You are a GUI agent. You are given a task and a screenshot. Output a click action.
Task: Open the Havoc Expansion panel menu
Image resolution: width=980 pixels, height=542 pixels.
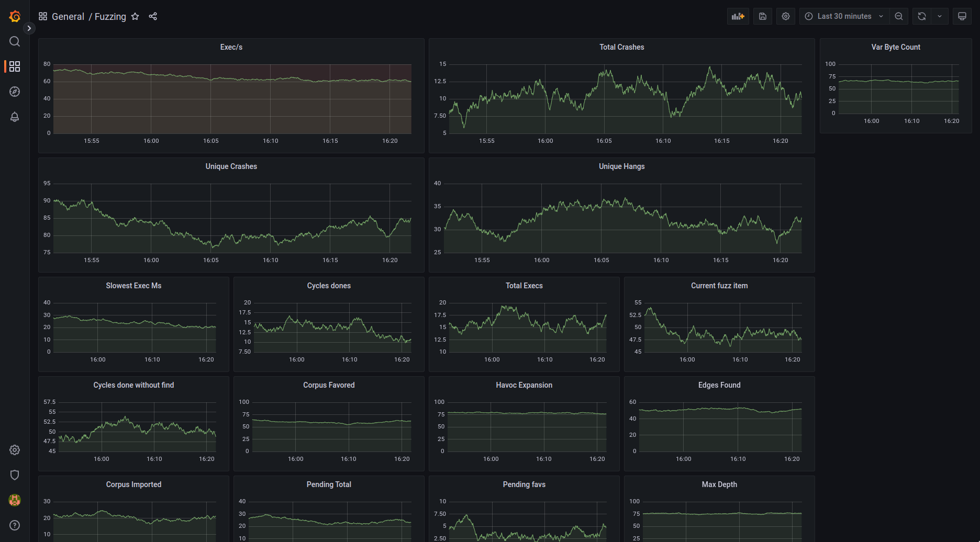(524, 385)
